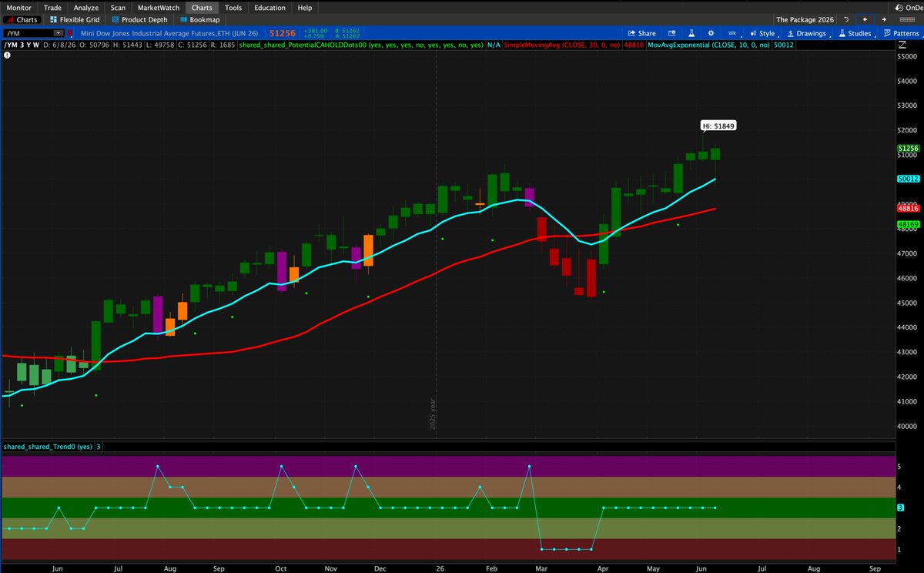The width and height of the screenshot is (924, 573).
Task: Select the Charts sub-tab with red bars icon
Action: tap(22, 20)
